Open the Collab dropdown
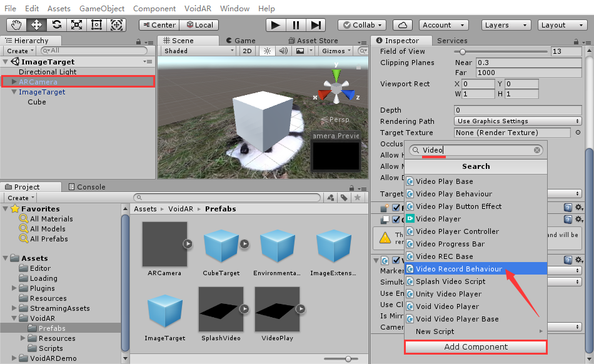 (362, 25)
